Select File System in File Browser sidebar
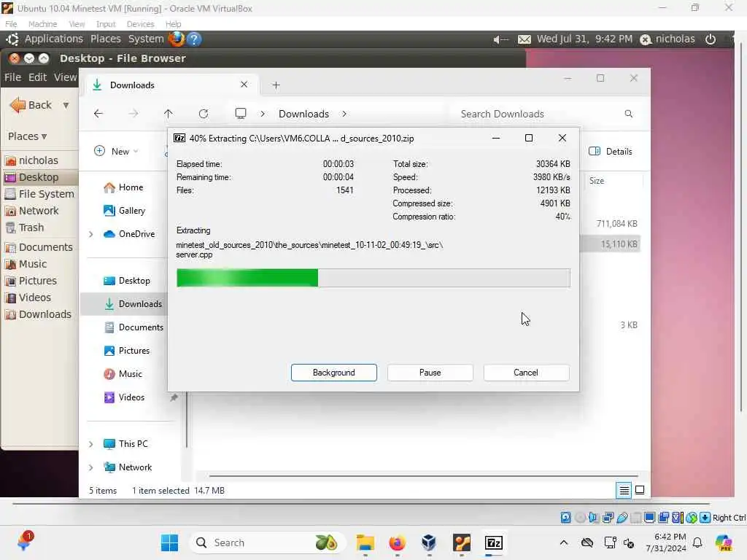Image resolution: width=747 pixels, height=560 pixels. click(x=39, y=194)
